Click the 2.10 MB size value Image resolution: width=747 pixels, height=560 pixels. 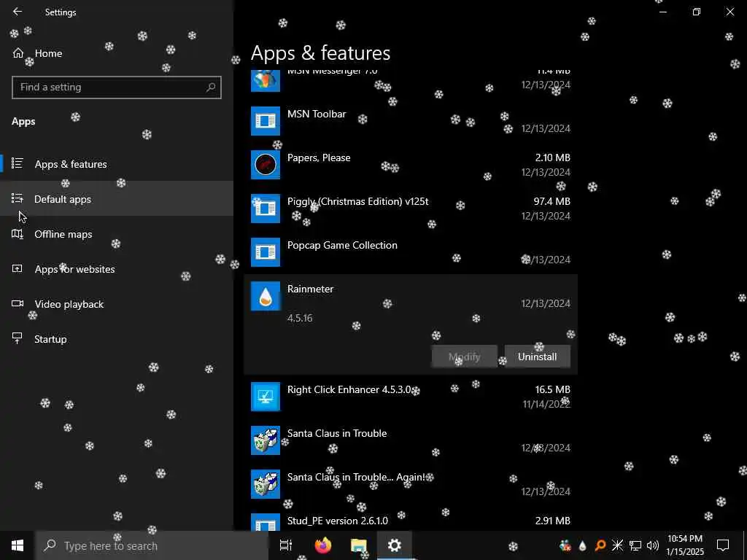553,157
